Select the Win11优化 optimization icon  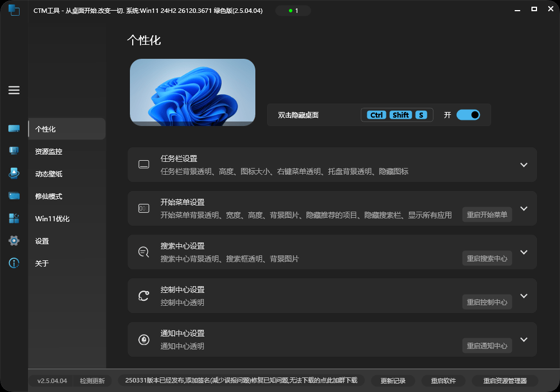[14, 218]
